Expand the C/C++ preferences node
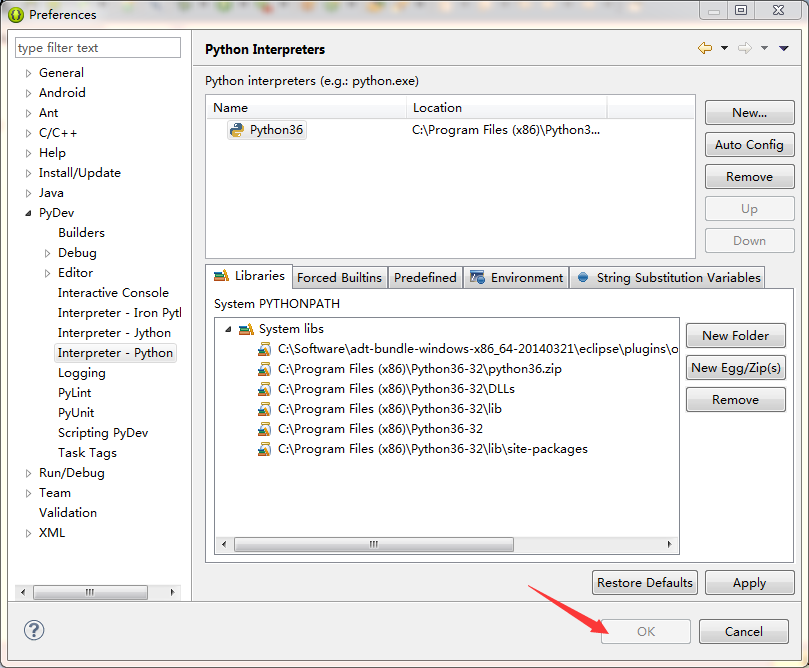This screenshot has width=809, height=668. (x=28, y=134)
